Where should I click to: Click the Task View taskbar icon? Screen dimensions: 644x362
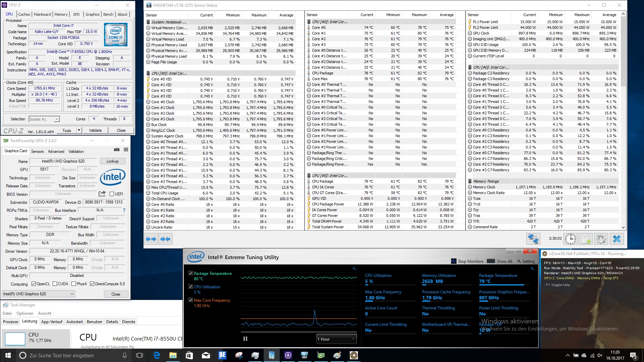(140, 355)
